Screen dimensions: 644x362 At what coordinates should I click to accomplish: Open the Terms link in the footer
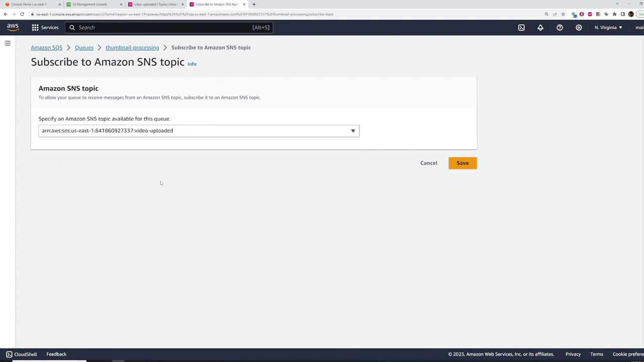(x=597, y=354)
